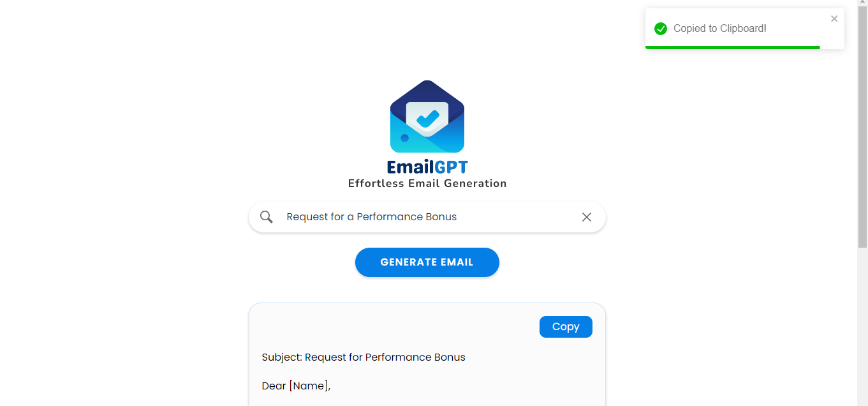Select the generated email subject line
Viewport: 868px width, 406px height.
pyautogui.click(x=363, y=357)
